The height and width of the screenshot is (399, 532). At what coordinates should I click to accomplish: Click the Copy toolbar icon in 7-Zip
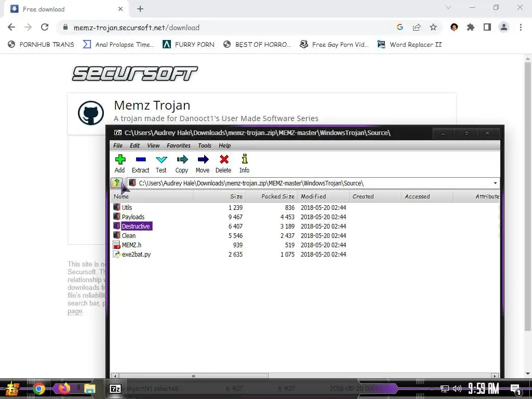point(182,164)
